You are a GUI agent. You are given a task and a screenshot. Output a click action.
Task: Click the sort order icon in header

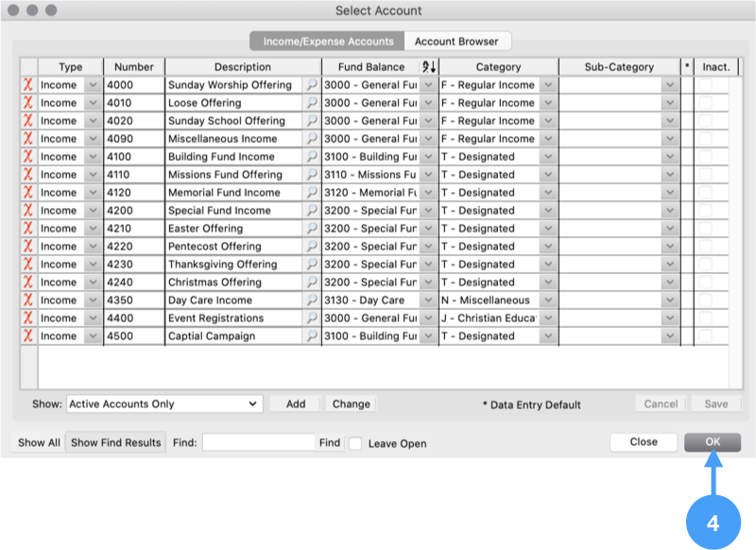tap(427, 67)
